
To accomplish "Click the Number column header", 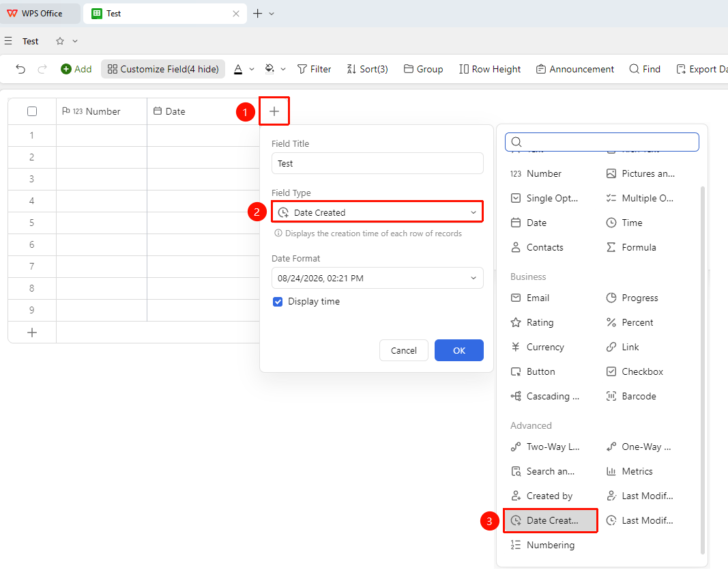I will click(102, 111).
